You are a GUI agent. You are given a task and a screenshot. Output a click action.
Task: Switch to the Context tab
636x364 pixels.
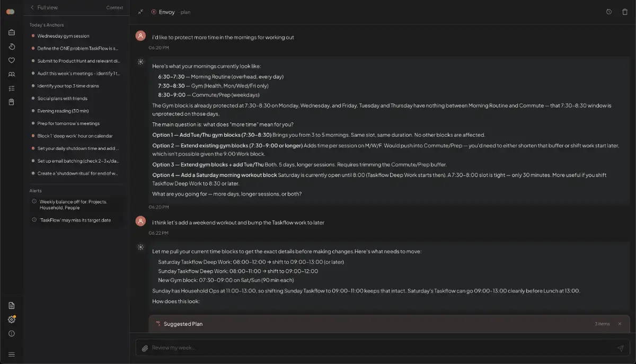pos(114,7)
